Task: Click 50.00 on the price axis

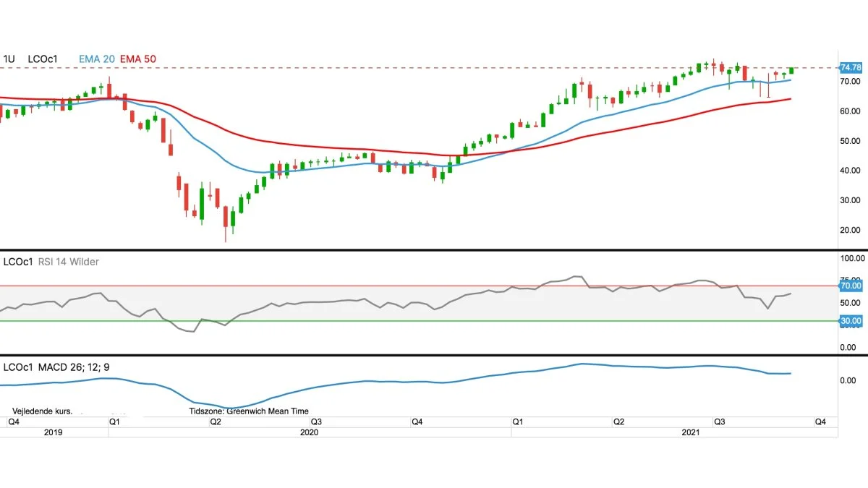Action: (851, 141)
